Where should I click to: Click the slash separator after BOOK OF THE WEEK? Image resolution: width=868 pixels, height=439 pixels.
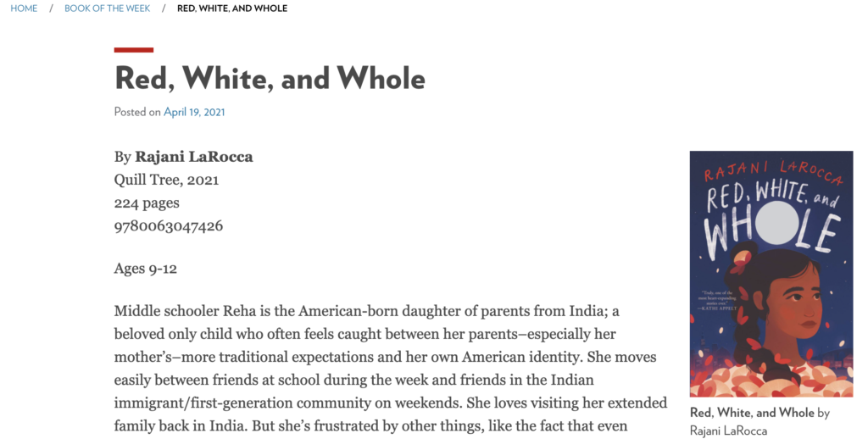click(x=164, y=8)
